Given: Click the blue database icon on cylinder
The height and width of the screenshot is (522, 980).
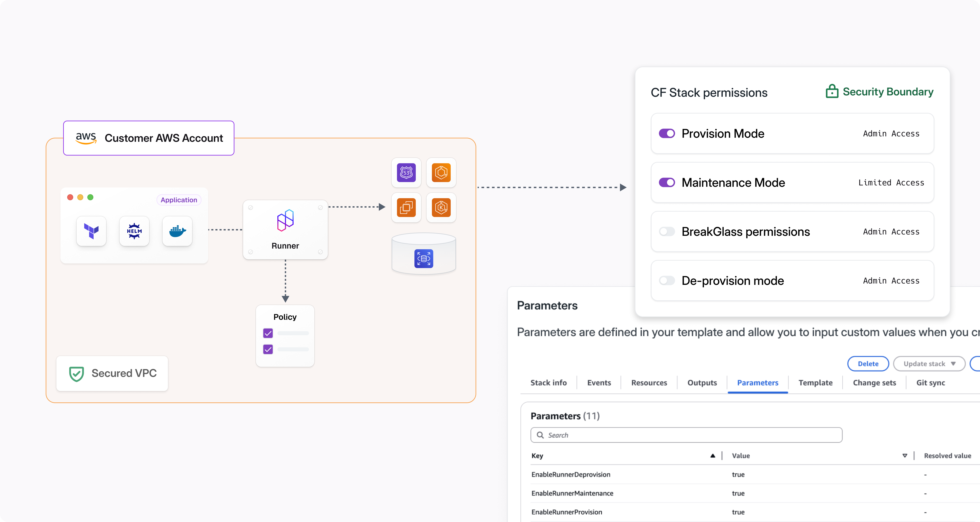Looking at the screenshot, I should click(x=423, y=259).
